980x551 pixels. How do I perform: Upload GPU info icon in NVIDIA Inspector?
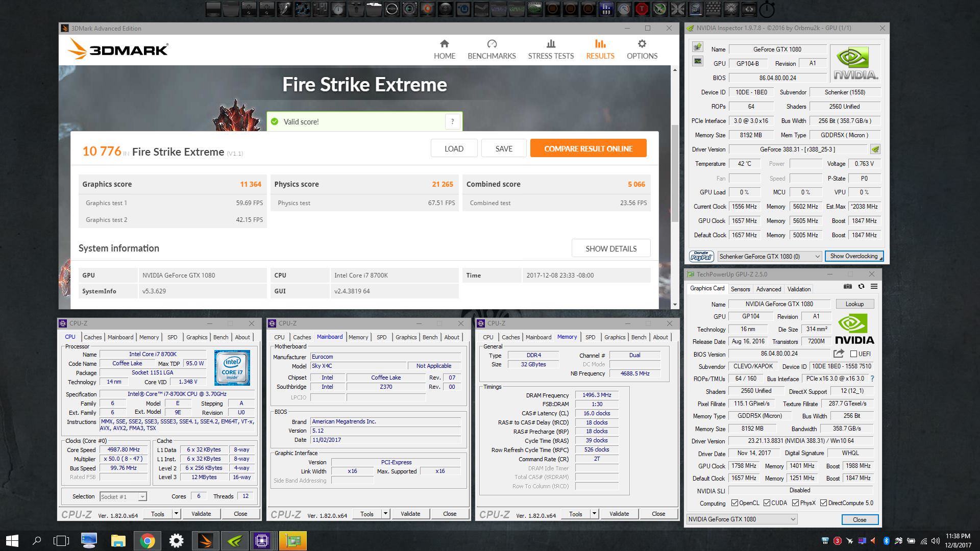point(697,47)
